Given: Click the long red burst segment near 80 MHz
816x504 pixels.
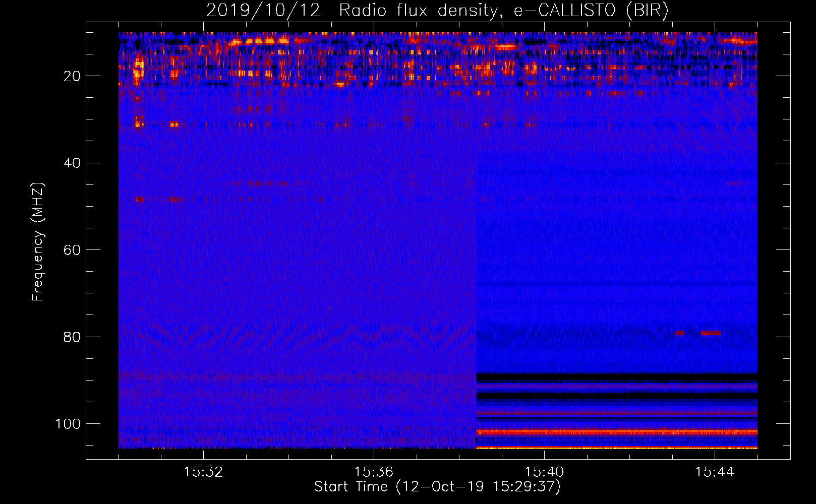Looking at the screenshot, I should coord(711,333).
